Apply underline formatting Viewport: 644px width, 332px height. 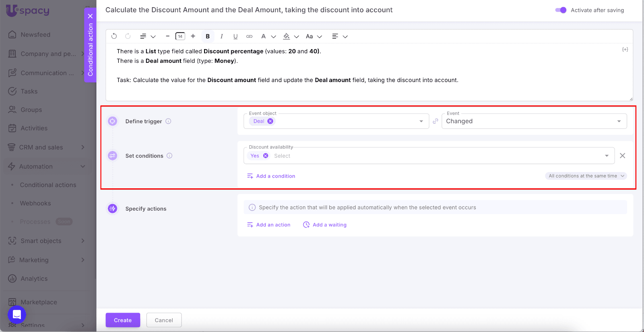tap(235, 36)
